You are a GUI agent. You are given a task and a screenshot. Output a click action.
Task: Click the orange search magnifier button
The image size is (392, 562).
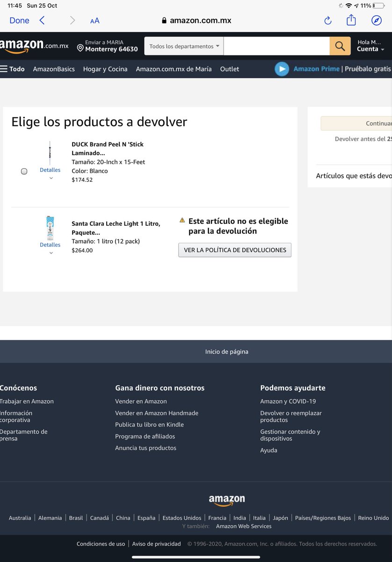pyautogui.click(x=340, y=46)
